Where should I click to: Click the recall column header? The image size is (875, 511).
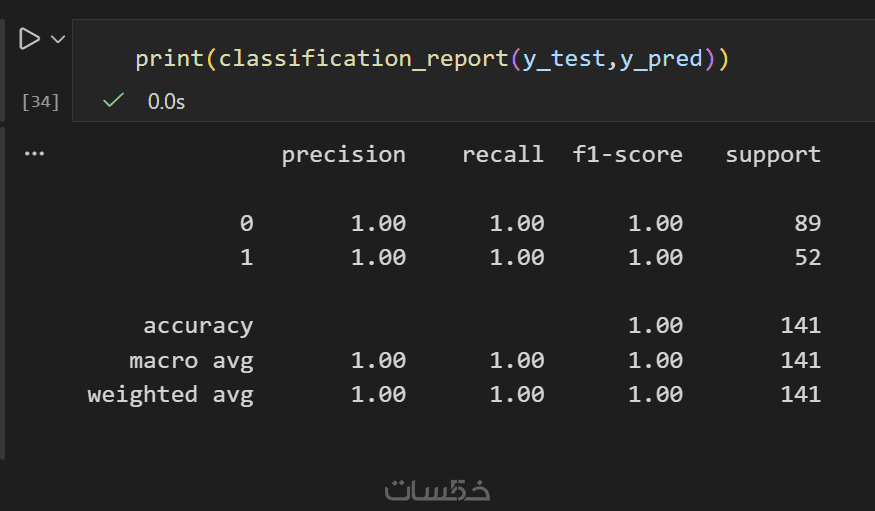[x=502, y=154]
